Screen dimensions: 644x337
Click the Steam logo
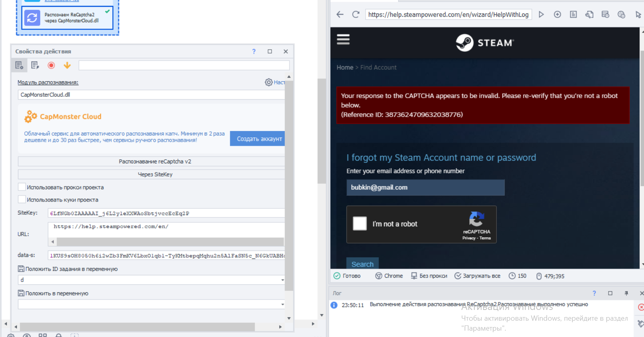pos(485,43)
